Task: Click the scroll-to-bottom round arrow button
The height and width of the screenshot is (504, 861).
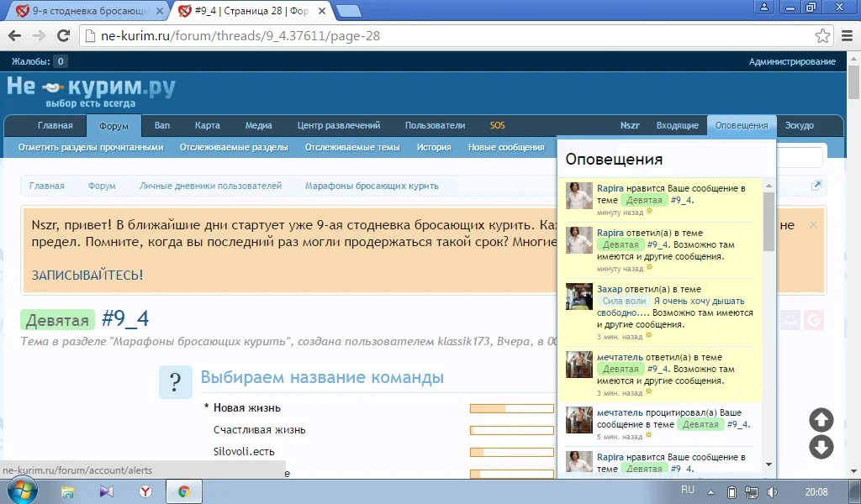Action: (821, 448)
